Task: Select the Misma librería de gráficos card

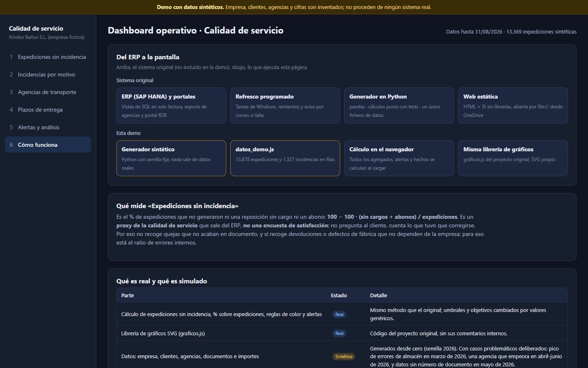Action: click(x=513, y=158)
